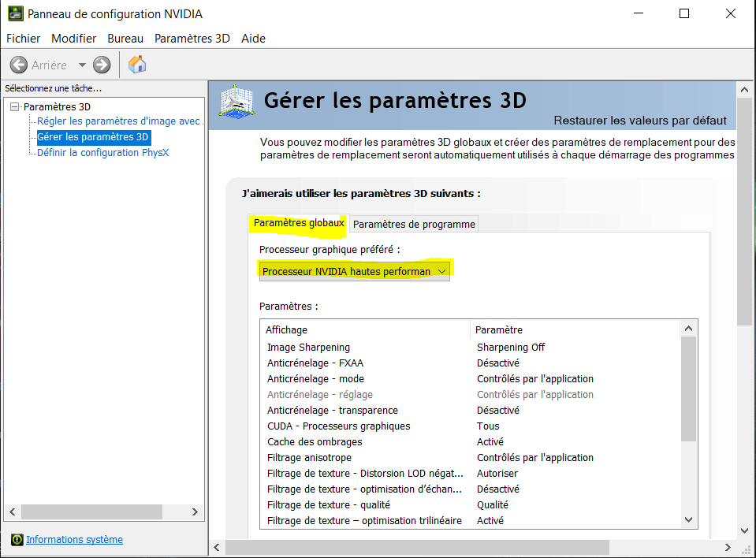Image resolution: width=756 pixels, height=558 pixels.
Task: Open the Paramètres 3D menu
Action: tap(192, 39)
